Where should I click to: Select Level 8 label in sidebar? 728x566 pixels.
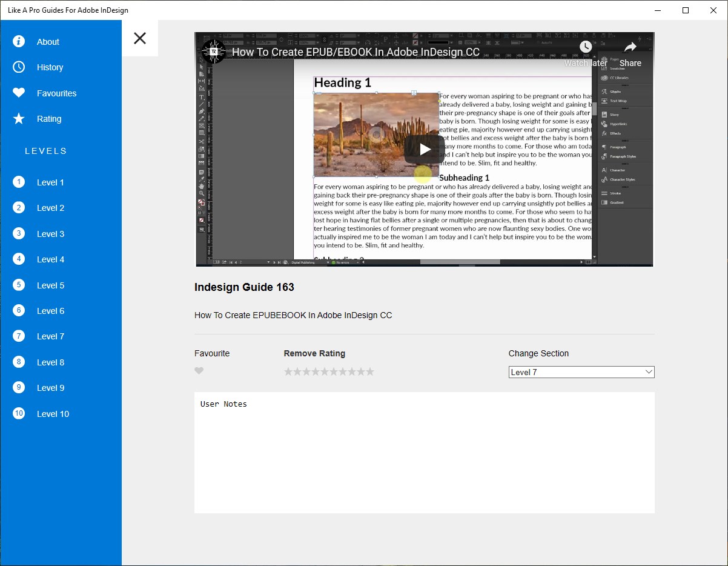50,362
